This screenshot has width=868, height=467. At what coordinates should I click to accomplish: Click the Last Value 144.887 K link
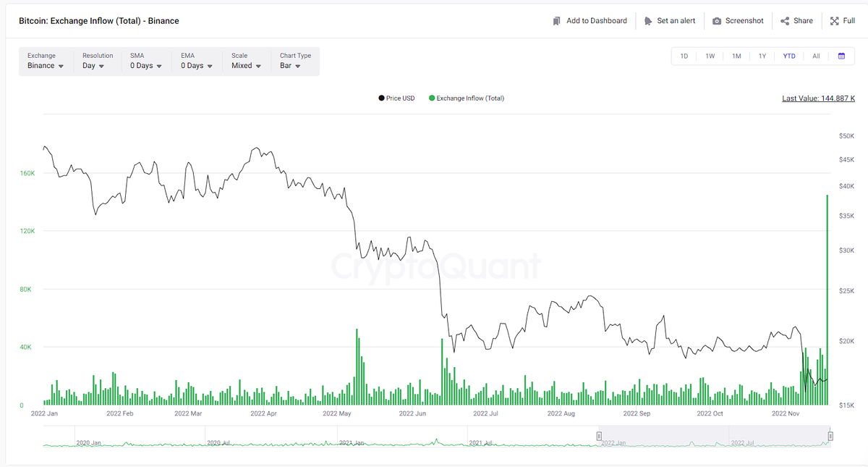(x=818, y=98)
